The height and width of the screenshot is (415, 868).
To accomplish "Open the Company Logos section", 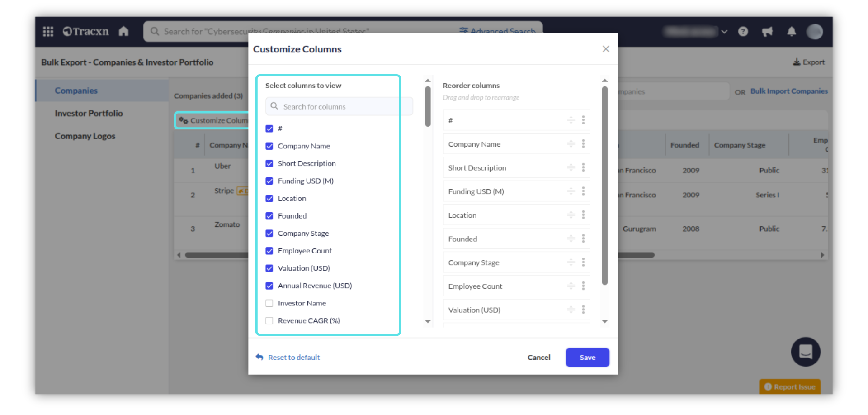I will tap(85, 136).
